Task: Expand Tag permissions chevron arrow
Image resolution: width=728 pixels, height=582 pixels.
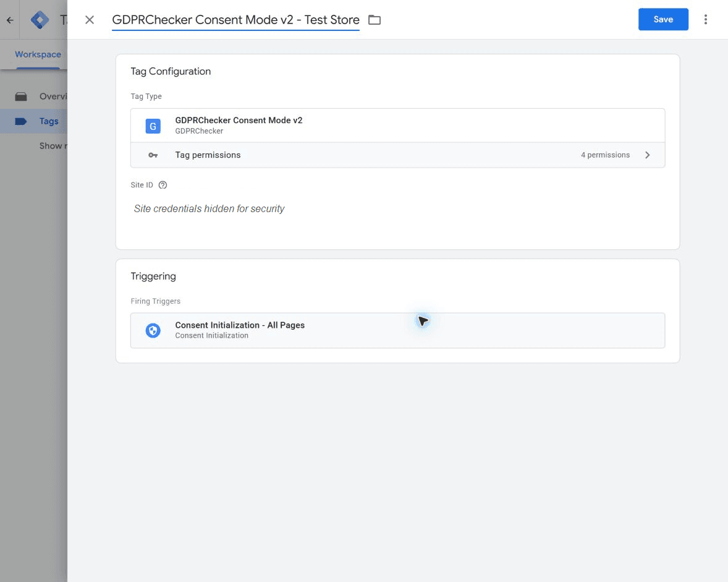Action: click(647, 155)
